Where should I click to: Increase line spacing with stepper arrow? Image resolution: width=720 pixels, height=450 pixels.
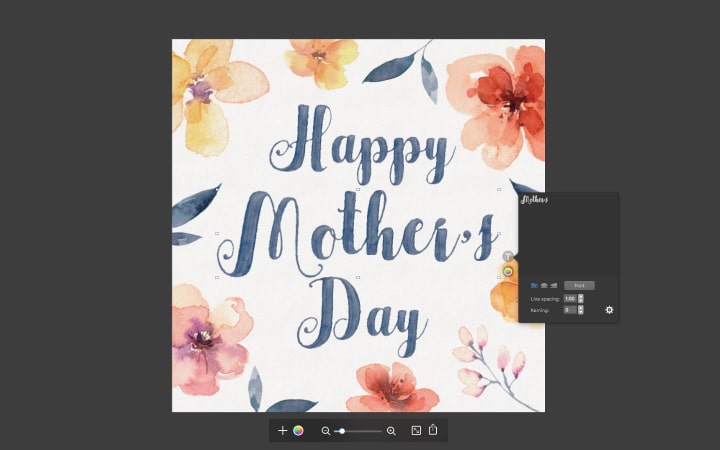click(x=581, y=297)
